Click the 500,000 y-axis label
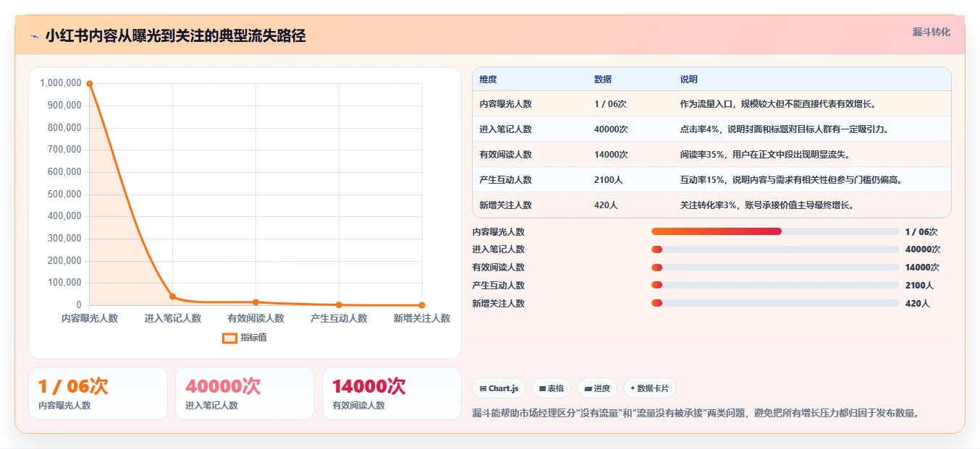Viewport: 980px width, 449px height. (64, 194)
